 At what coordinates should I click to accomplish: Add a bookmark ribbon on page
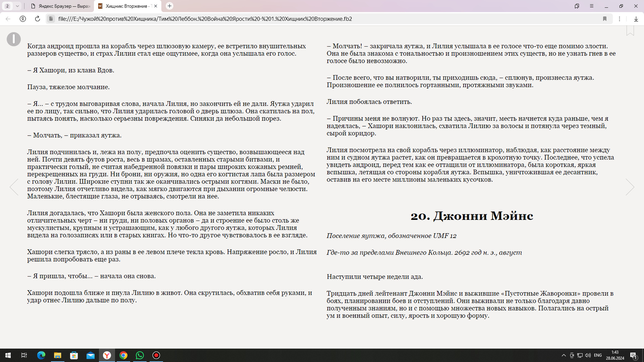pos(630,31)
